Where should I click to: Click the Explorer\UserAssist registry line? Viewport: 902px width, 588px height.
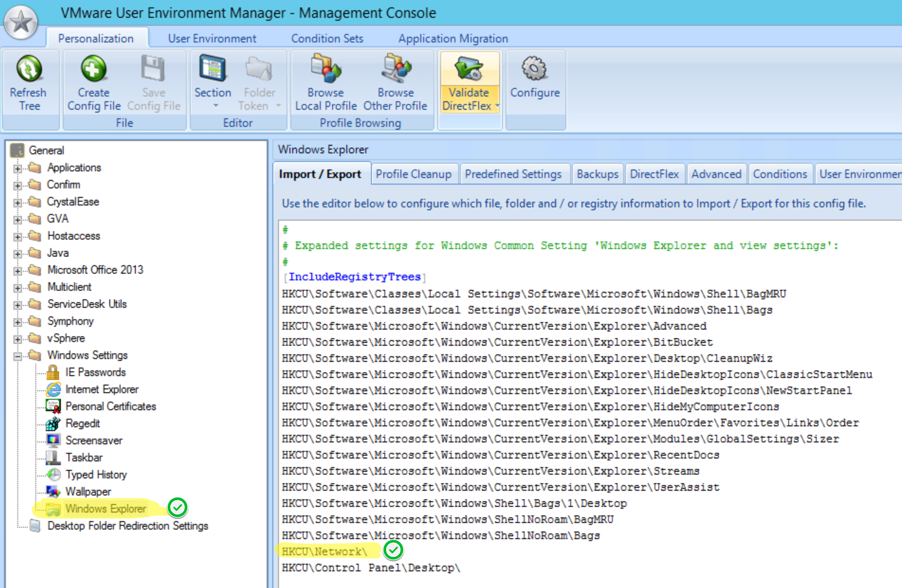[501, 487]
